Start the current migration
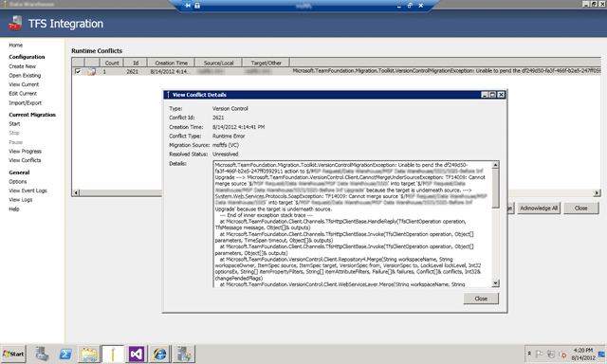Image resolution: width=607 pixels, height=364 pixels. pyautogui.click(x=14, y=124)
